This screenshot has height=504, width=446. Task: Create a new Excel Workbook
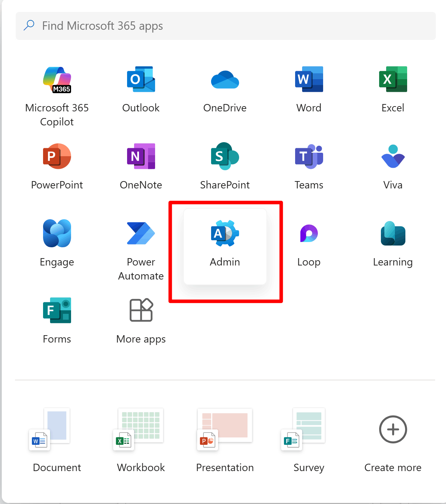(x=141, y=441)
